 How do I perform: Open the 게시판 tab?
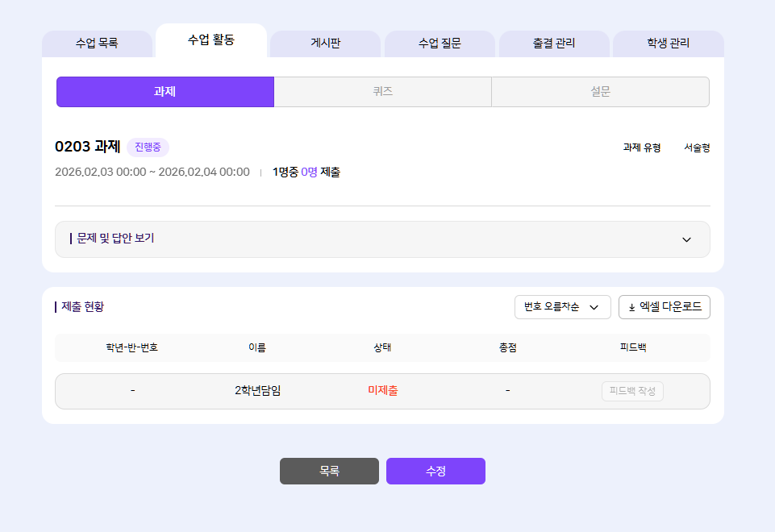click(x=325, y=44)
